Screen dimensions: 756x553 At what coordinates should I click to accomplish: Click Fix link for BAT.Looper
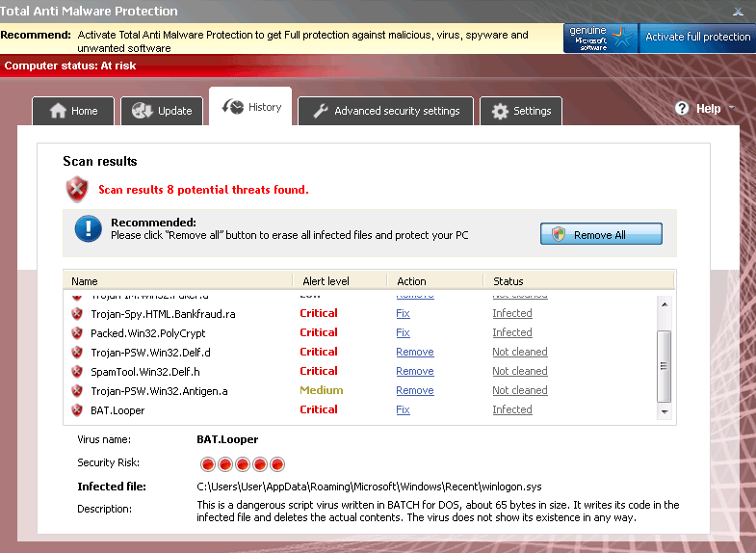point(403,409)
